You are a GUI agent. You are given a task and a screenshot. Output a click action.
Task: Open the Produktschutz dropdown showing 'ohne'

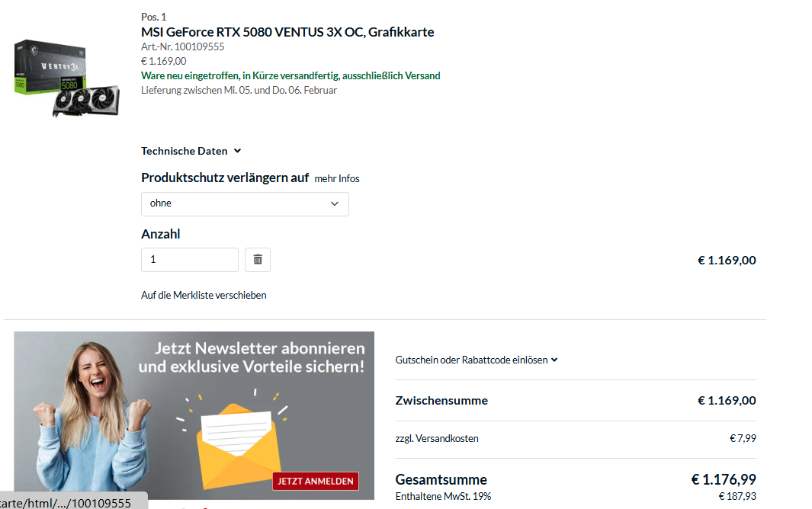(244, 203)
